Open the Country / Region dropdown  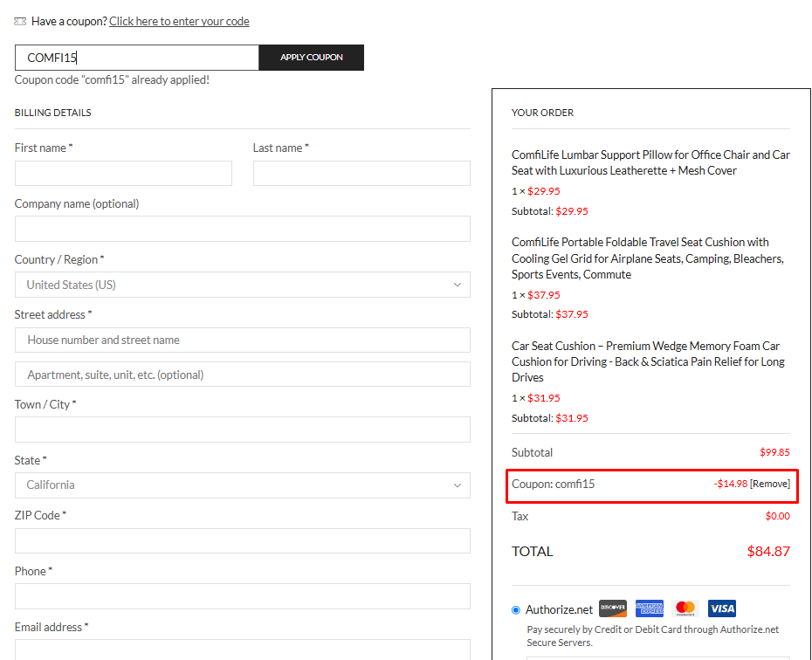coord(243,285)
